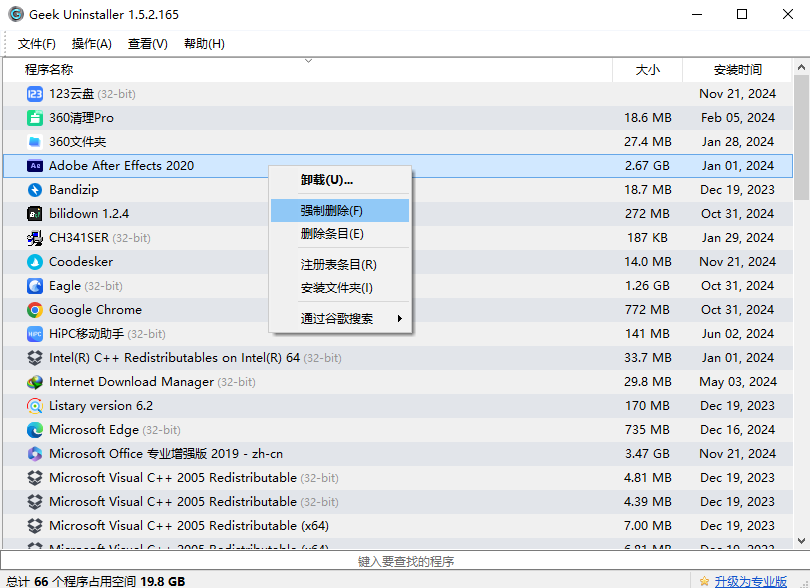Screen dimensions: 810x588
Task: Click the vertical scrollbar down arrow
Action: pos(802,541)
